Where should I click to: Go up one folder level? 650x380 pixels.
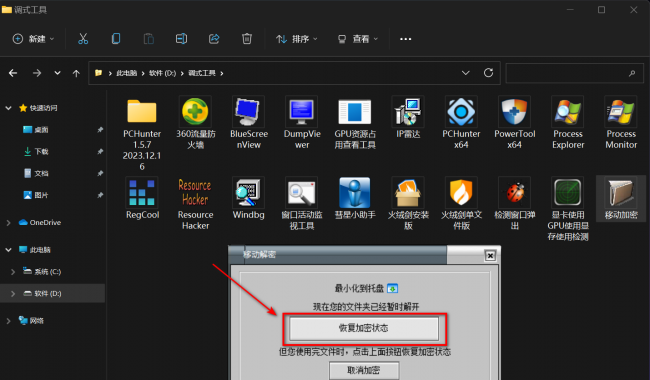(76, 73)
